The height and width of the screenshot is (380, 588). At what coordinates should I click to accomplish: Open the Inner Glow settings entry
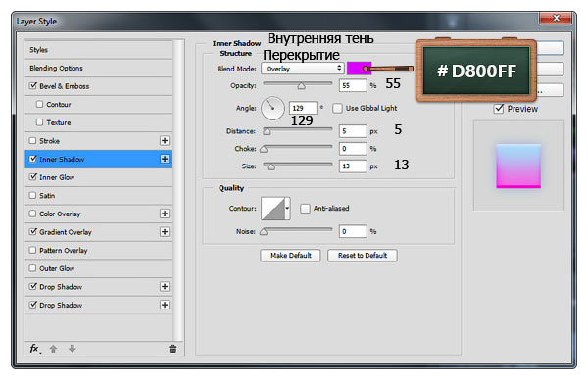click(99, 177)
